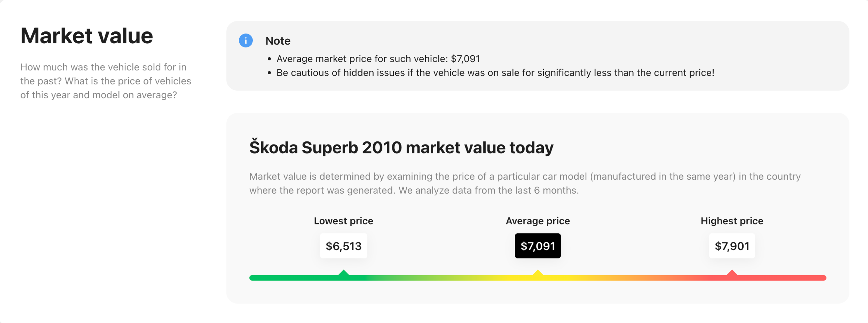This screenshot has height=323, width=868.
Task: Click the Highest price label
Action: click(x=731, y=221)
